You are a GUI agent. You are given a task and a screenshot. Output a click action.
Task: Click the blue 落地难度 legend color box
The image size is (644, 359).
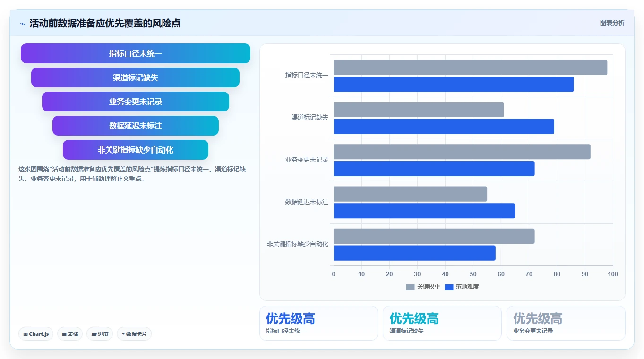(x=449, y=287)
